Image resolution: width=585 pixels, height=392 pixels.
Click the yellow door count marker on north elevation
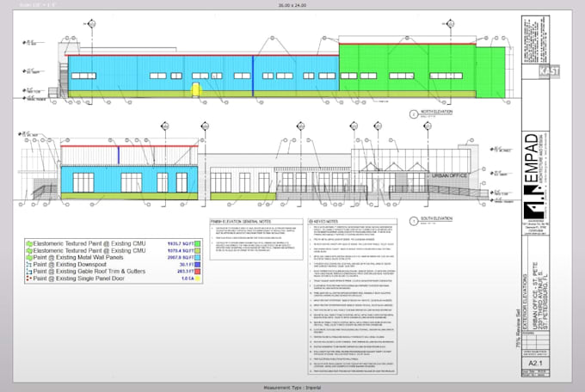pos(196,89)
